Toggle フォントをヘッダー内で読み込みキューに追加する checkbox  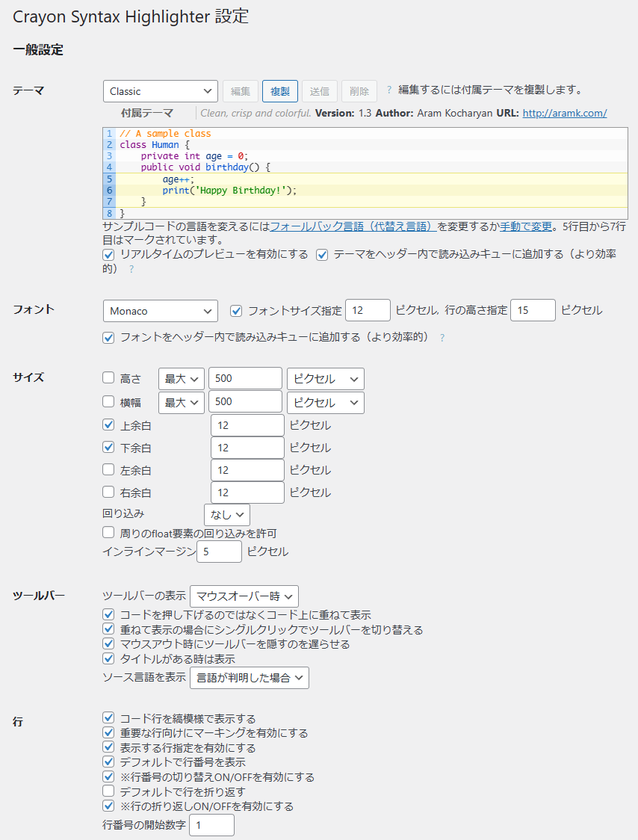(x=109, y=338)
